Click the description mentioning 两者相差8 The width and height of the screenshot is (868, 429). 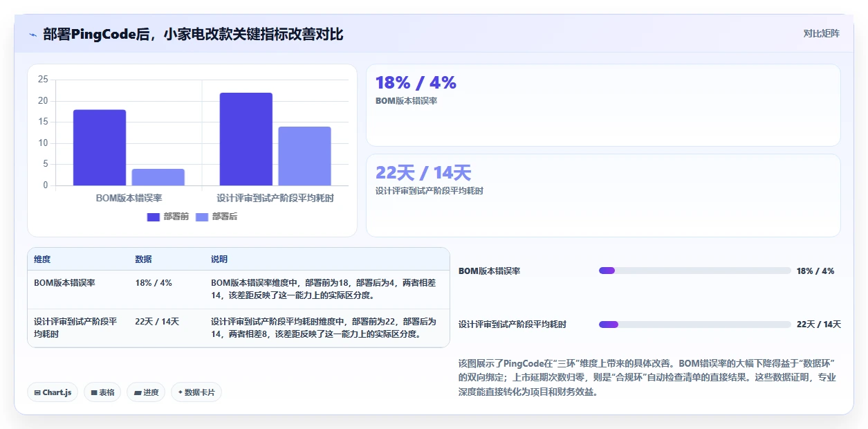(324, 328)
